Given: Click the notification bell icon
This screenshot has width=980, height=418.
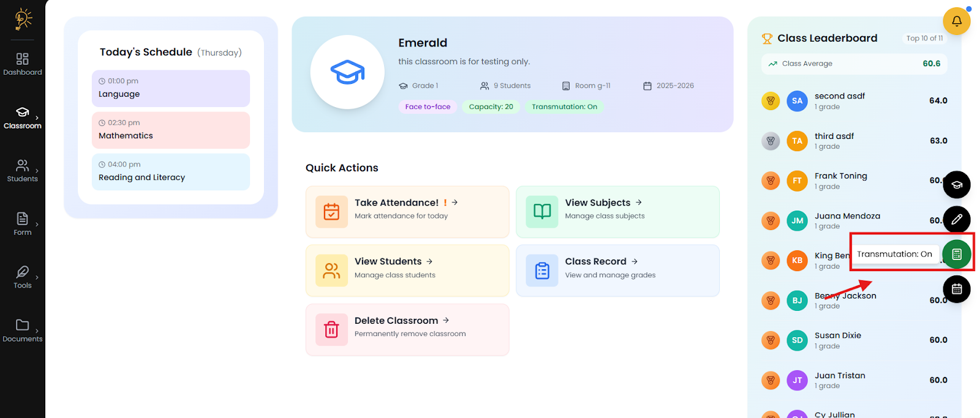Looking at the screenshot, I should 956,21.
